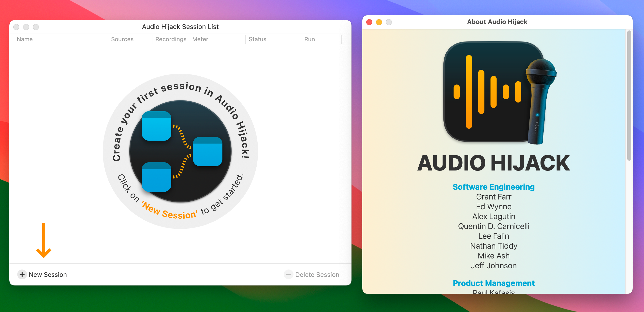Click the name 'Nathan Tiddy'
The width and height of the screenshot is (644, 312).
tap(494, 246)
